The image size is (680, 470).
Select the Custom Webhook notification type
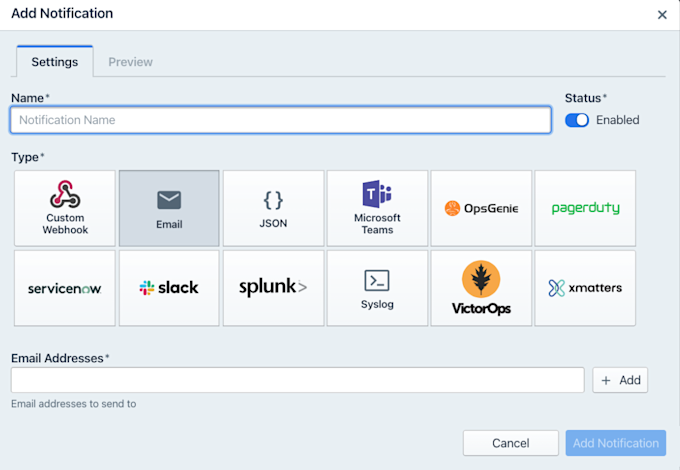click(x=65, y=208)
